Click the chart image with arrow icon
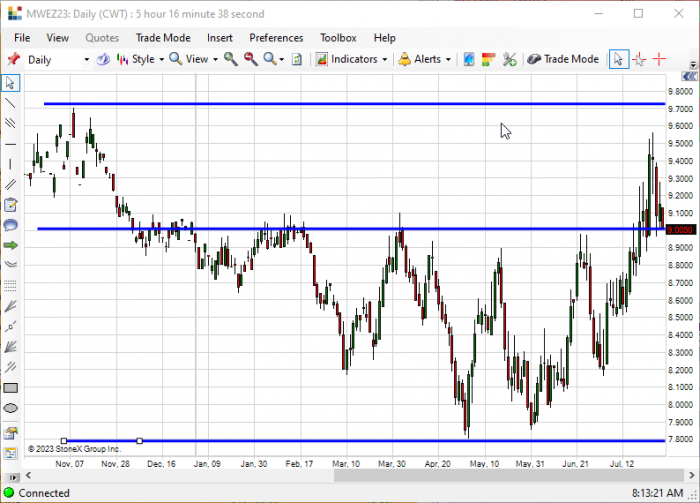 pos(10,433)
